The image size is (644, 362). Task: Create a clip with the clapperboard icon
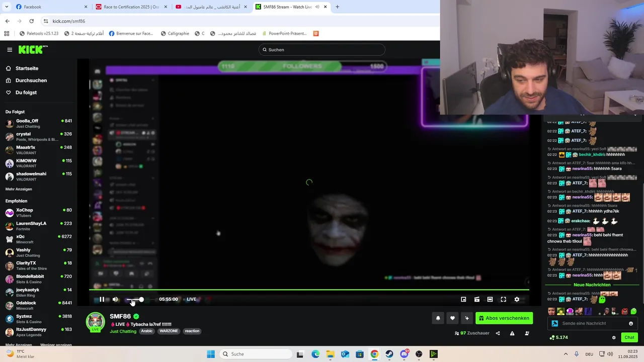[476, 299]
